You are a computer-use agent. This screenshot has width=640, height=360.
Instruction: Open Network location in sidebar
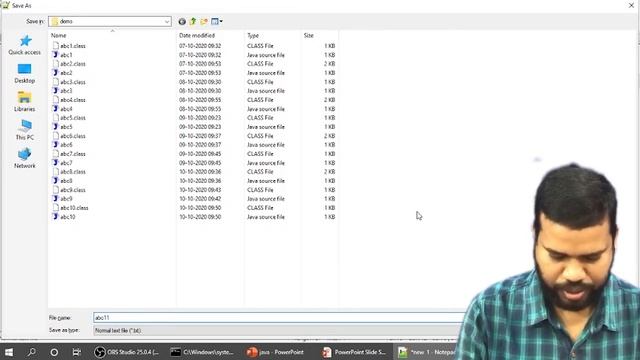[x=24, y=158]
